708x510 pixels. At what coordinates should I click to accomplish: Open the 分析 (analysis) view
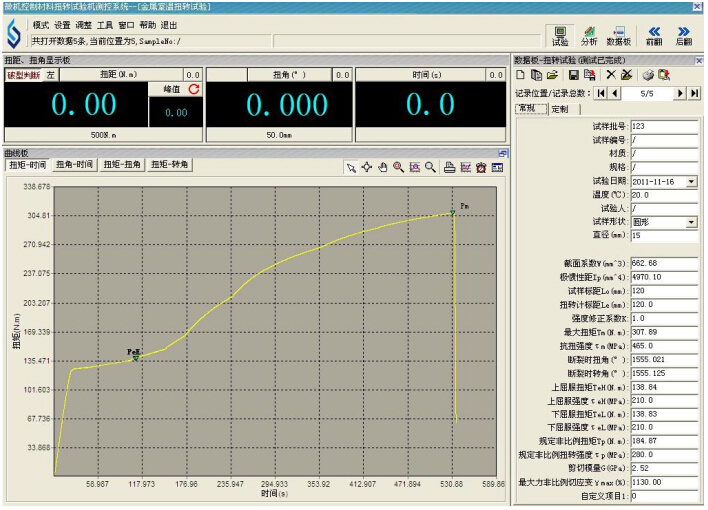589,36
